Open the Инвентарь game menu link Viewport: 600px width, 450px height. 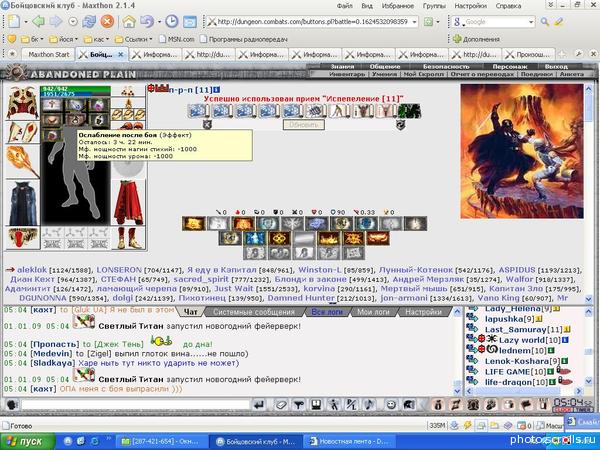(347, 74)
